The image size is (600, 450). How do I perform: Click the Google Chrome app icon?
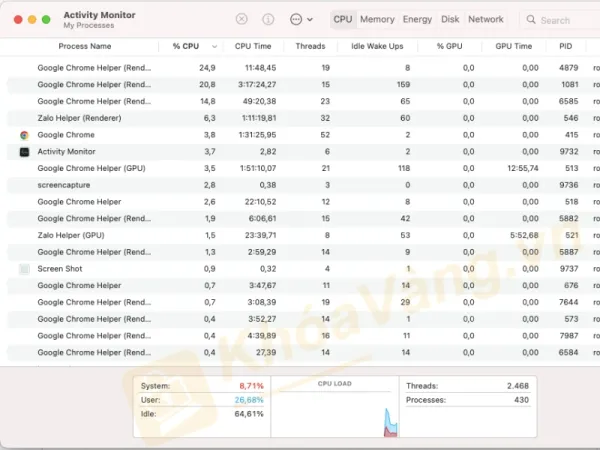point(24,135)
